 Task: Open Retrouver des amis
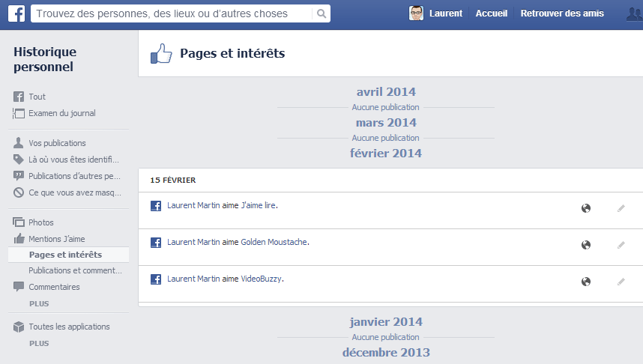click(x=562, y=13)
